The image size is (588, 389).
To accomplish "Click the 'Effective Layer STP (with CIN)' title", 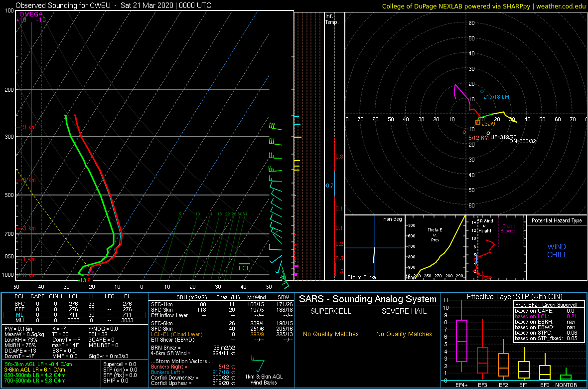I will pos(514,297).
